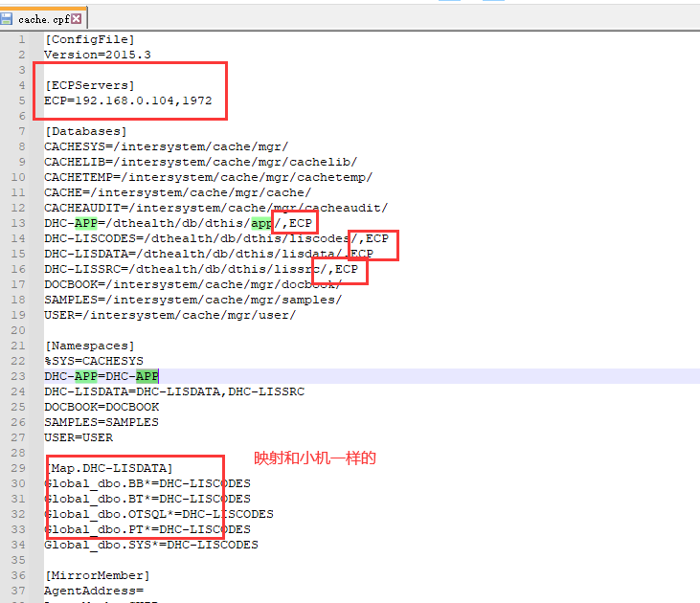Click line number 23 in gutter
Screen dimensions: 700x603
(18, 376)
